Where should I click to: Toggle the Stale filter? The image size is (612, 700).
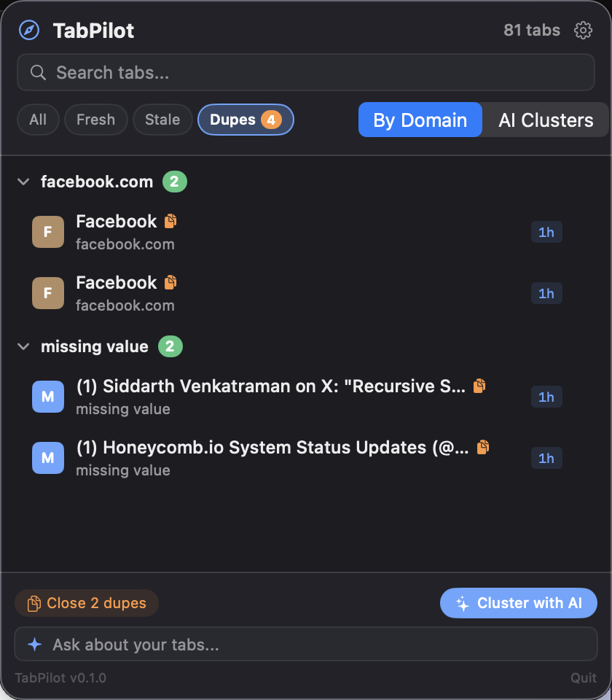162,120
